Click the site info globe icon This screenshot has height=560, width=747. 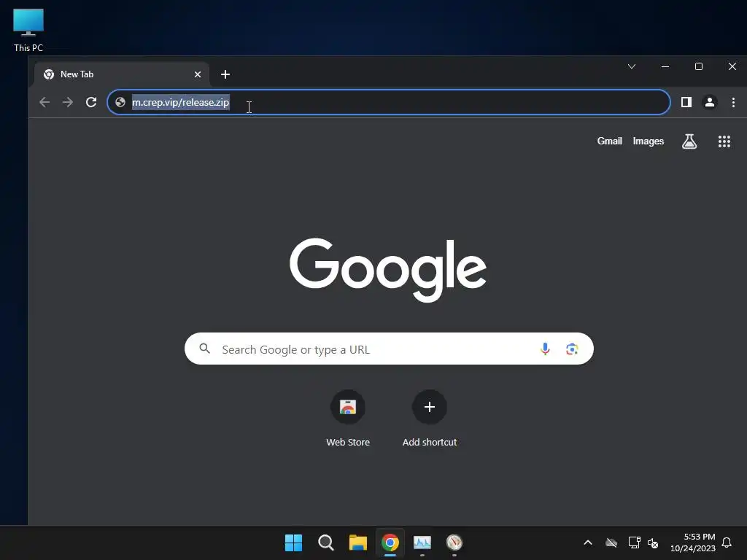(x=120, y=102)
